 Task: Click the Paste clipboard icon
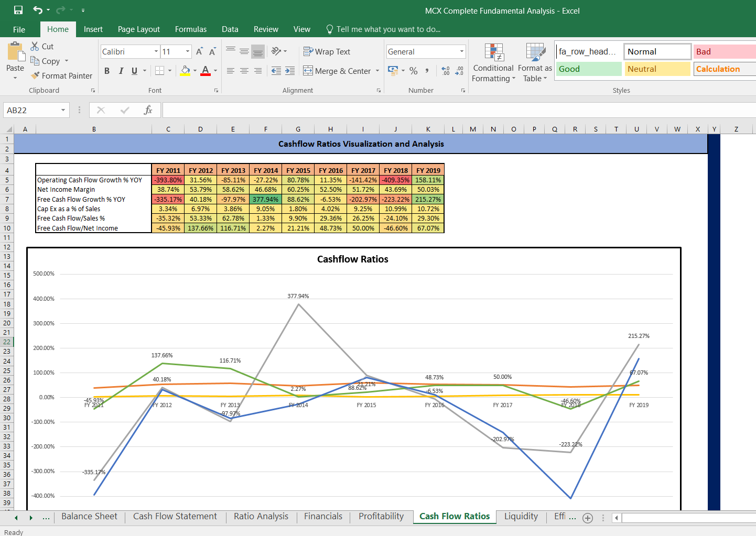tap(15, 52)
